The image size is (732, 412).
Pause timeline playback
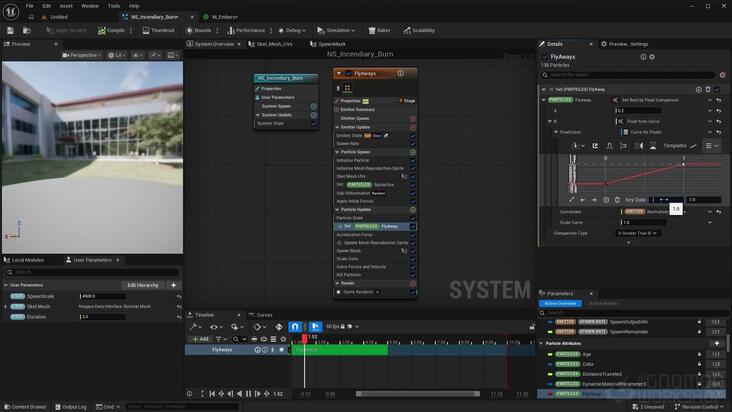coord(248,394)
